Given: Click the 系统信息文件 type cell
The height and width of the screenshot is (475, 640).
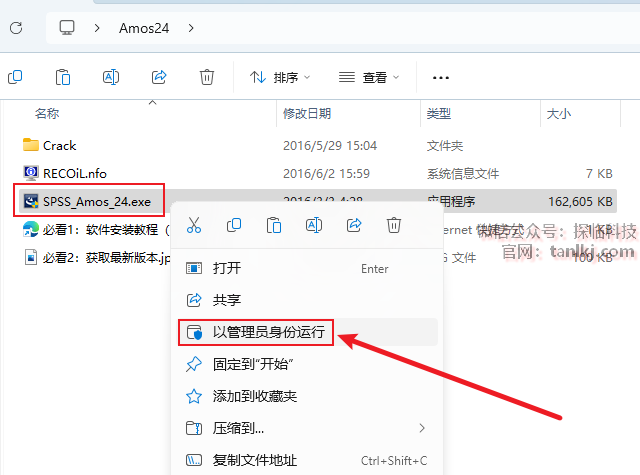Looking at the screenshot, I should click(463, 174).
